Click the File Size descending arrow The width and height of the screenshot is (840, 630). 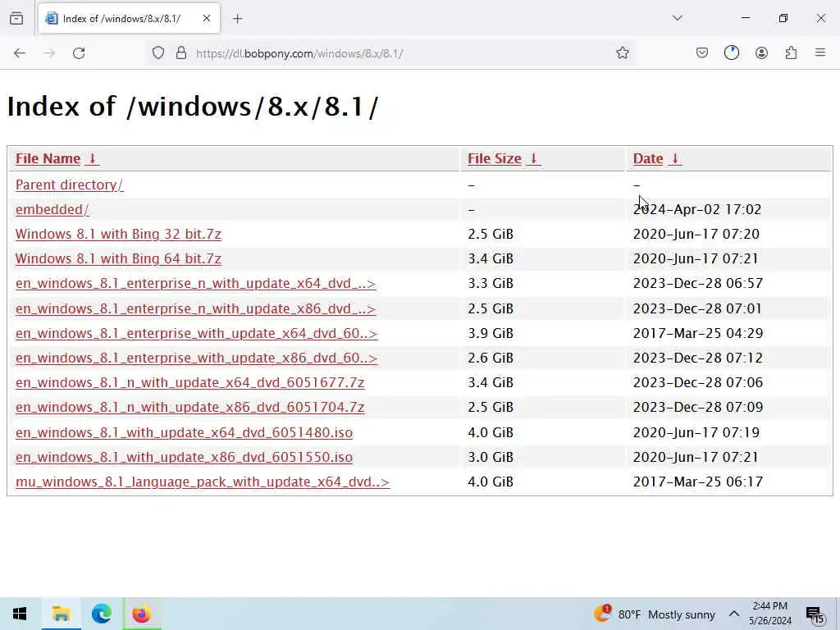(x=533, y=158)
